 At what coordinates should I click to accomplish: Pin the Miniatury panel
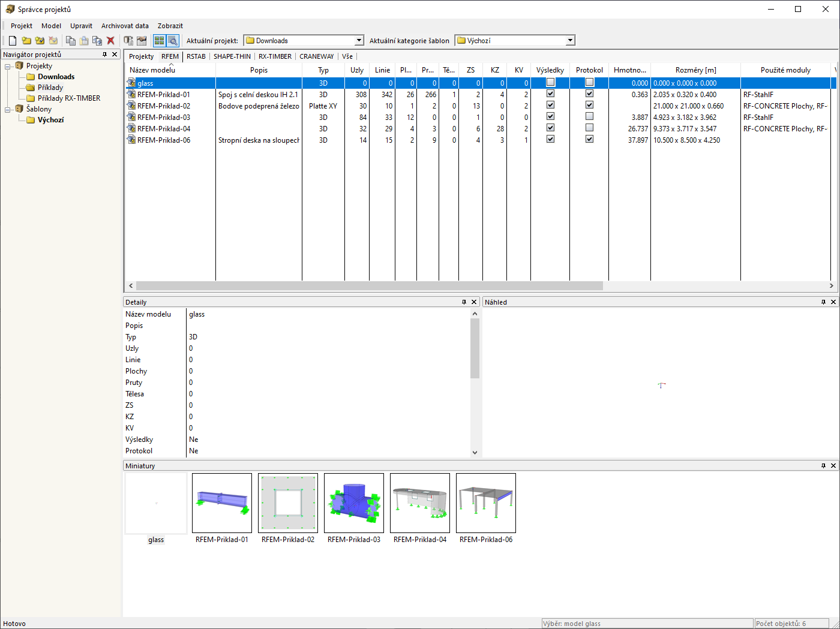pyautogui.click(x=823, y=466)
